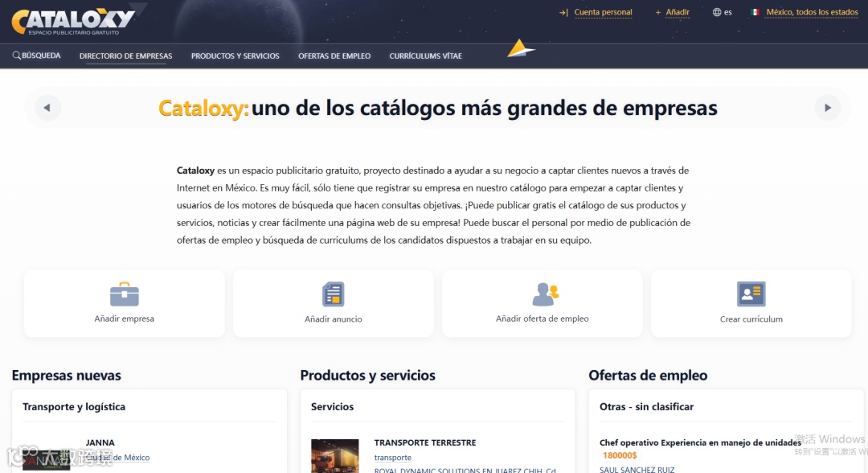Open OFERTAS DE EMPLEO menu
This screenshot has width=868, height=473.
pos(334,56)
